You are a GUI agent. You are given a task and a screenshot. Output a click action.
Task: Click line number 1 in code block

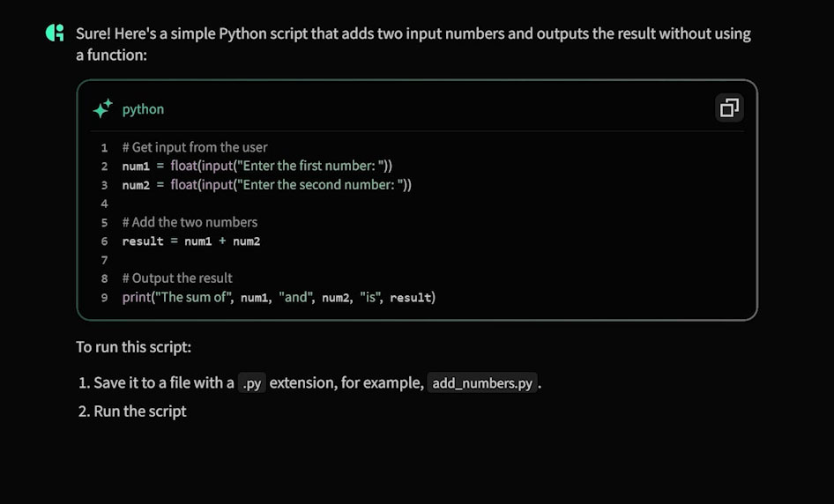coord(104,148)
